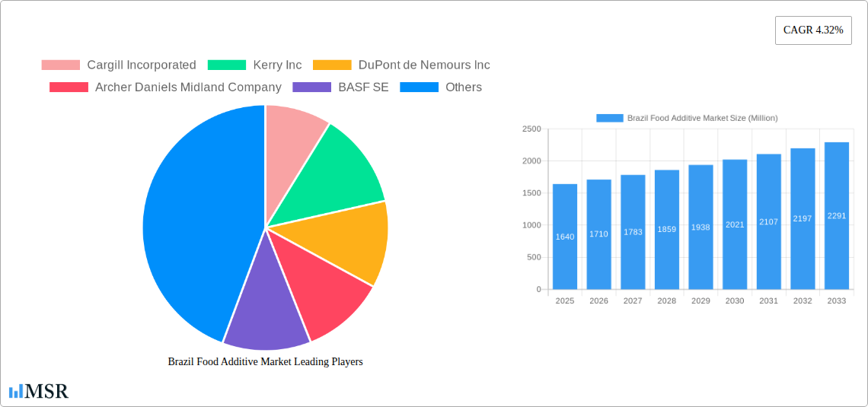The height and width of the screenshot is (407, 868).
Task: Click the 500 y-axis label
Action: [x=534, y=257]
